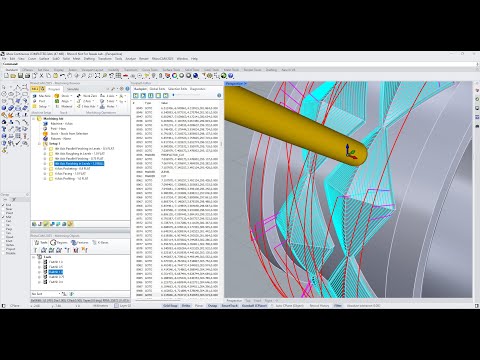Click the Undo arrow icon

[x=62, y=76]
